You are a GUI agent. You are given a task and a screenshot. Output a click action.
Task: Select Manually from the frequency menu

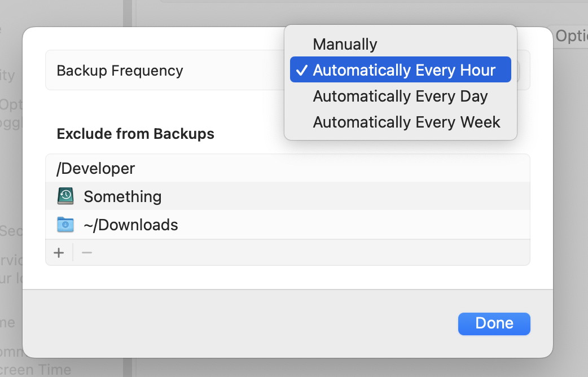(x=345, y=45)
